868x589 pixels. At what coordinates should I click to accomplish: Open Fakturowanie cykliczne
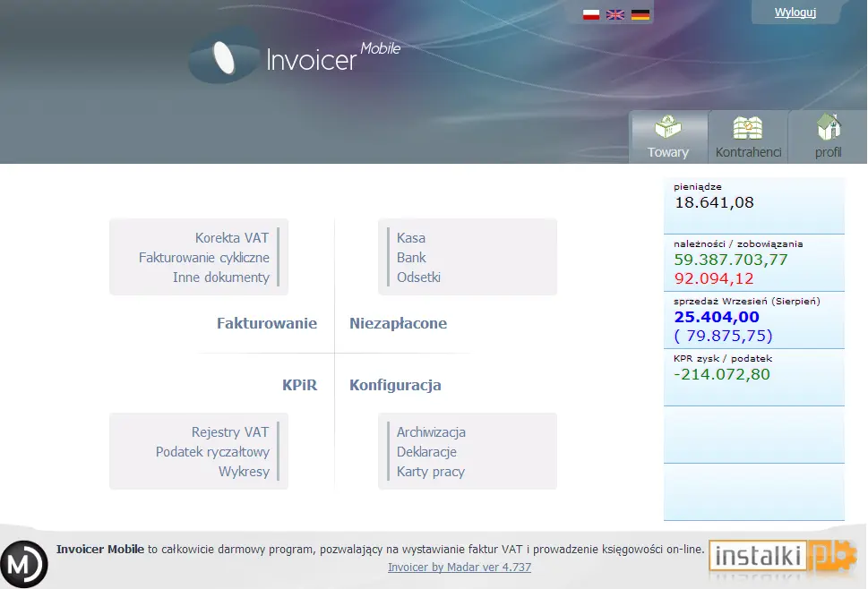(x=203, y=258)
